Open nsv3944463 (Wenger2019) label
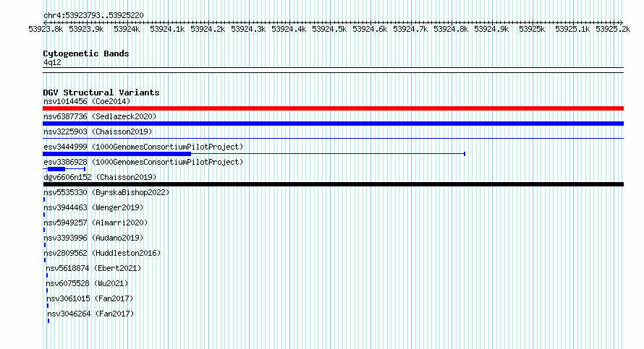The image size is (644, 349). pos(93,207)
